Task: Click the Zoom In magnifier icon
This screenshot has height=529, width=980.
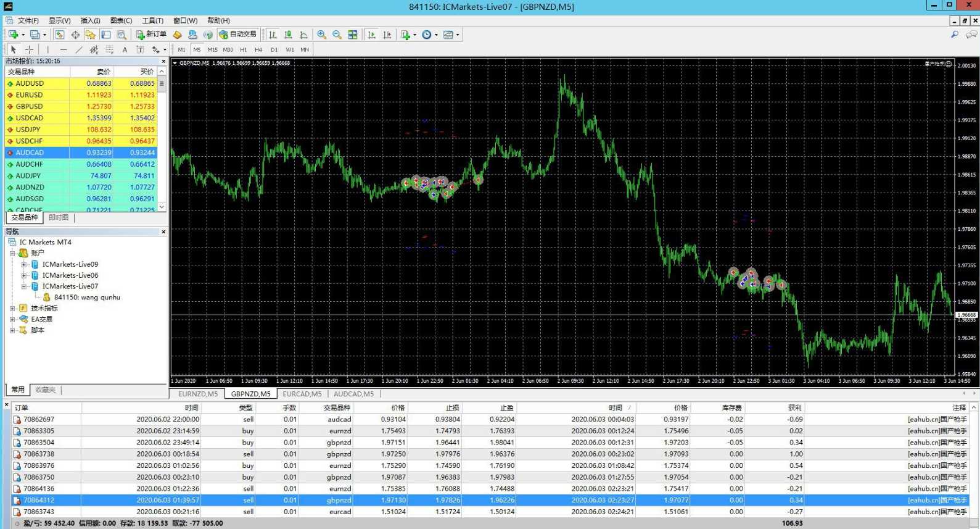Action: (x=321, y=35)
